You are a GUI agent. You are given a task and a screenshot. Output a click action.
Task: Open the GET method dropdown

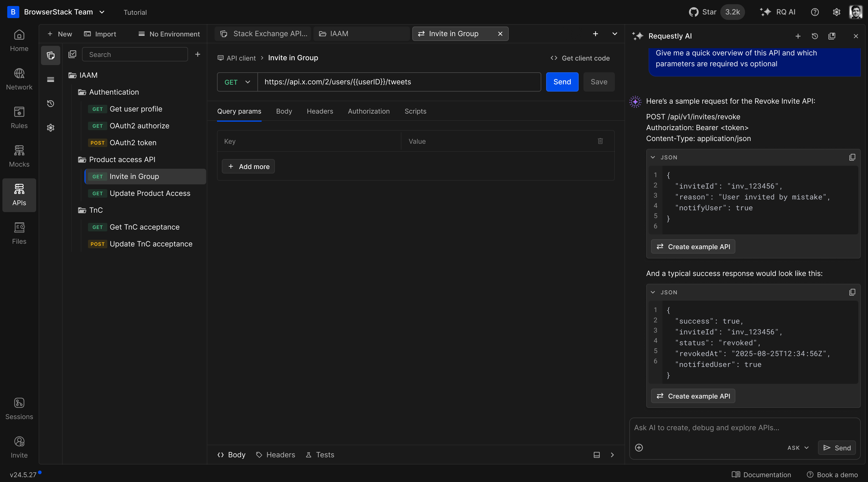(237, 82)
